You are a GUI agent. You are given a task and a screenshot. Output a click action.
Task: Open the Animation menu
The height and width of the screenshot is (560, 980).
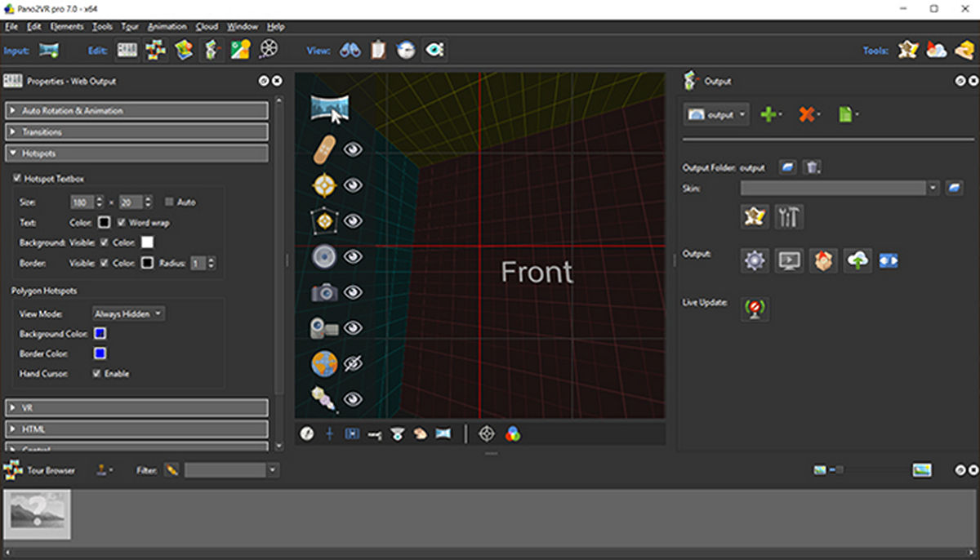167,26
